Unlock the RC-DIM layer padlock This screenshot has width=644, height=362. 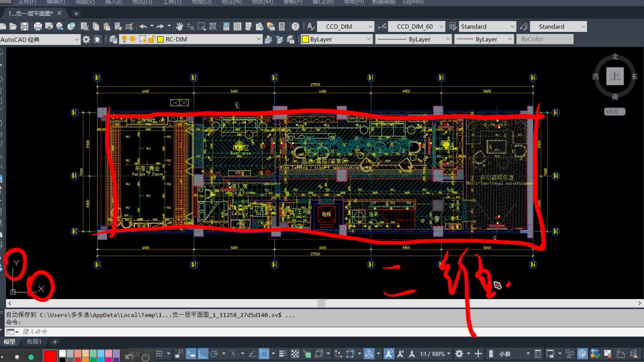tap(152, 39)
